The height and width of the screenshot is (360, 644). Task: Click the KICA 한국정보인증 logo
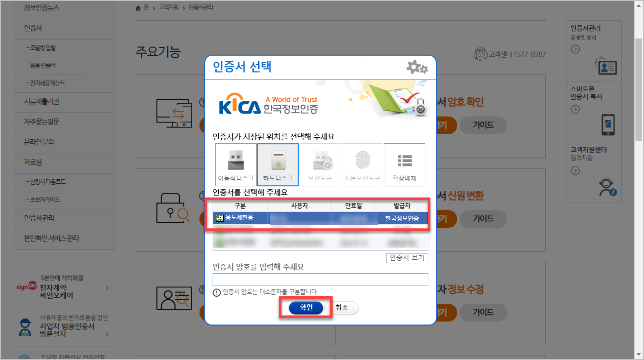coord(268,105)
